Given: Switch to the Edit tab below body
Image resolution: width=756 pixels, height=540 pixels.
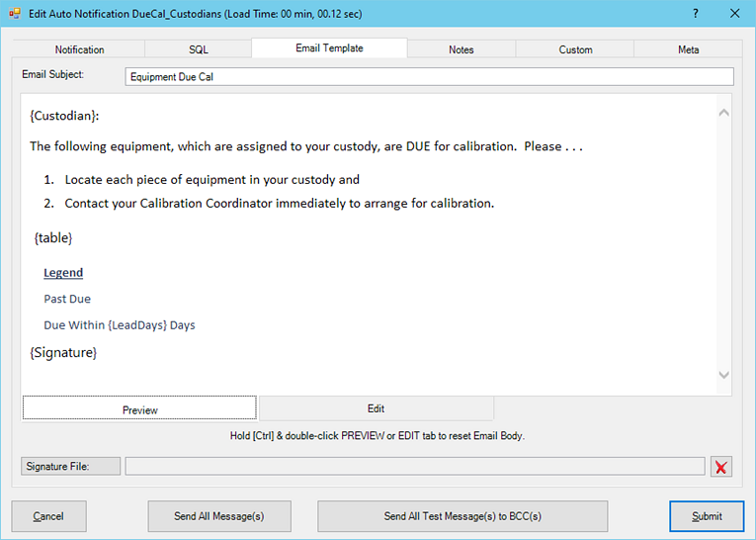Looking at the screenshot, I should point(377,408).
